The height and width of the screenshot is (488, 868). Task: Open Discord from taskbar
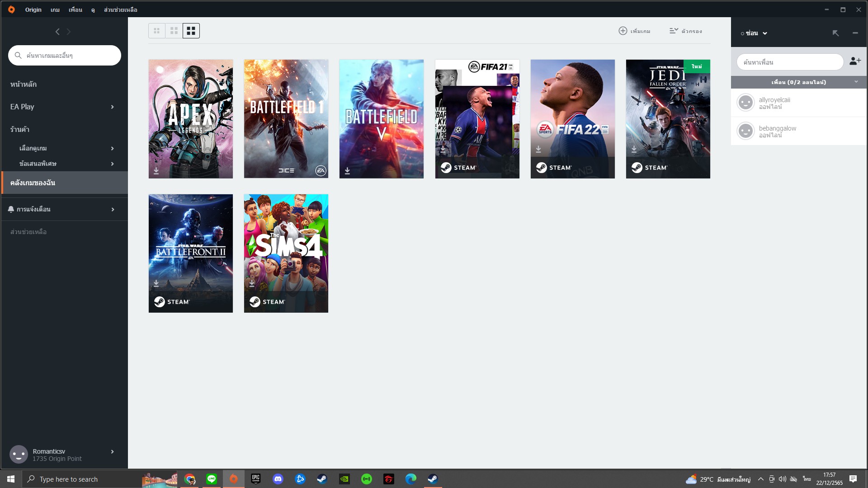click(278, 479)
